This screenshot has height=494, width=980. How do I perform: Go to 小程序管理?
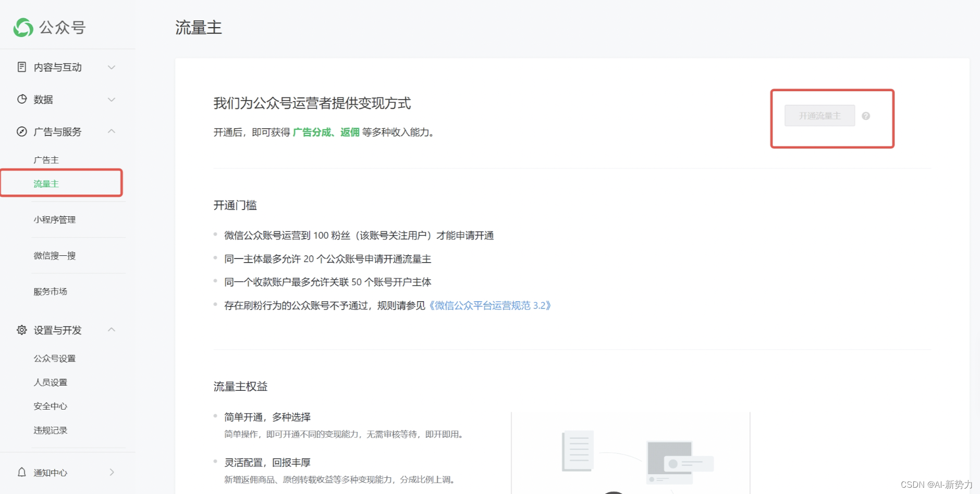point(55,220)
